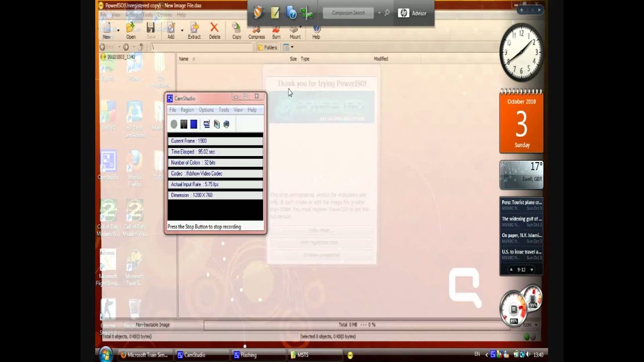The width and height of the screenshot is (644, 362).
Task: Sort by the Name column header
Action: coord(184,59)
